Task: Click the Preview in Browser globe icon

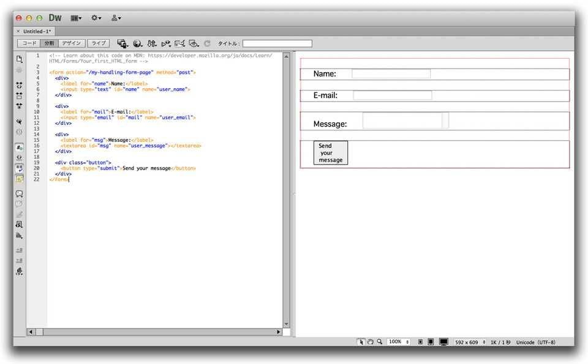Action: [x=137, y=43]
